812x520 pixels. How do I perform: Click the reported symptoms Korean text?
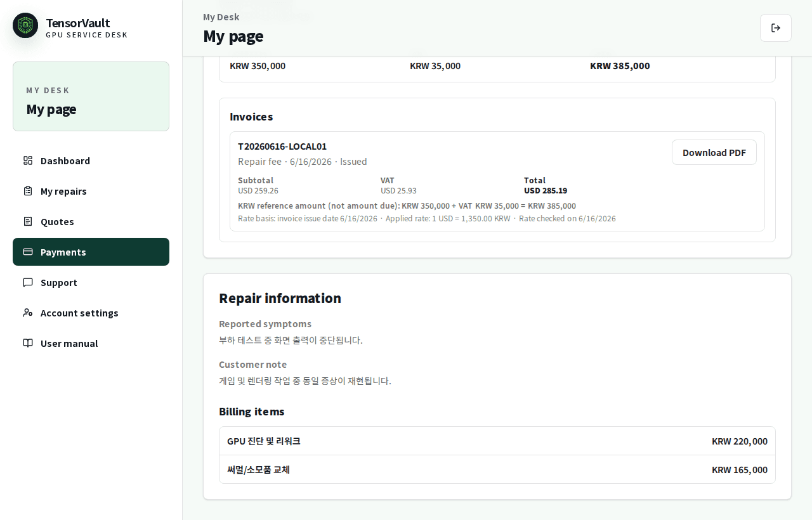click(x=291, y=340)
